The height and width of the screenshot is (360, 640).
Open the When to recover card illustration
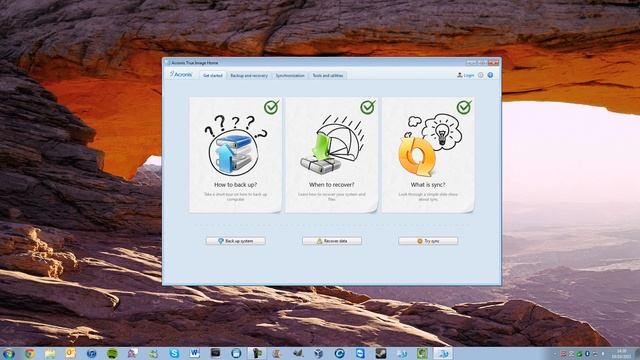pos(332,144)
